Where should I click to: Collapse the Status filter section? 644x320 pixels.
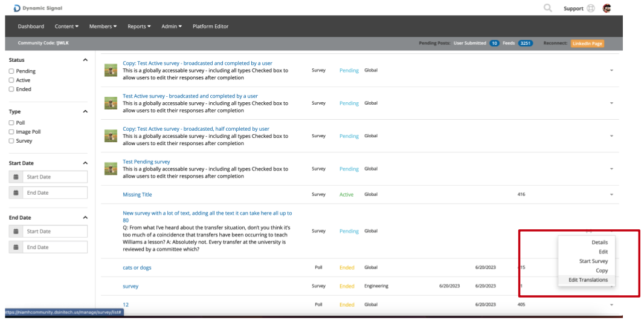click(x=85, y=60)
